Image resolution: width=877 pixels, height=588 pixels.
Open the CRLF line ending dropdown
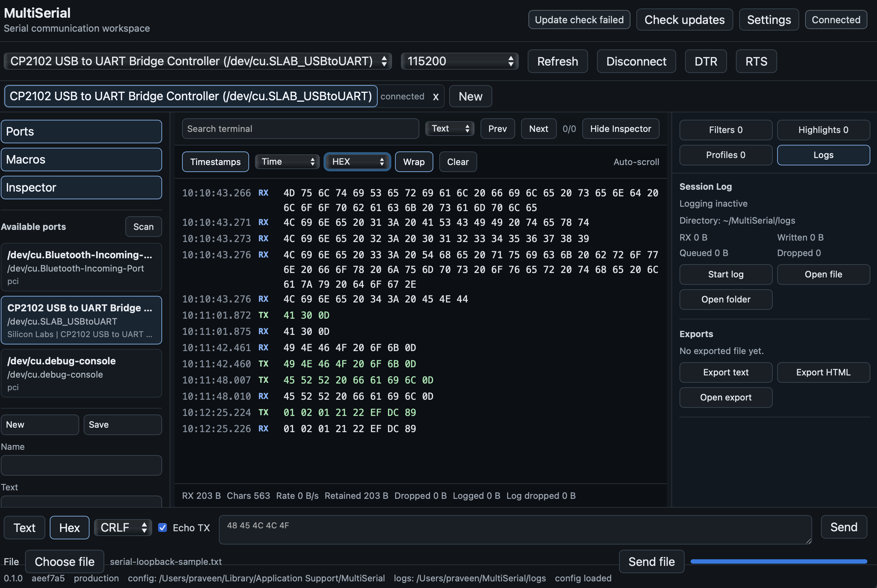pos(123,528)
